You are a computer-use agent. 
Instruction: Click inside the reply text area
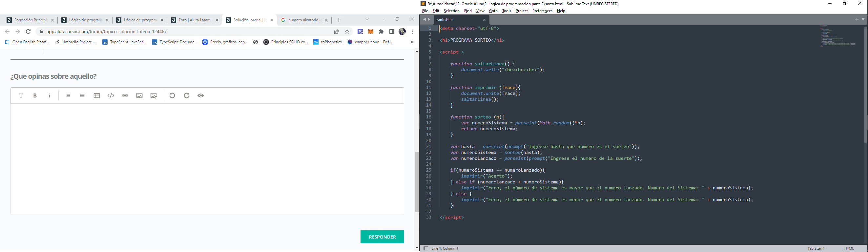click(207, 159)
